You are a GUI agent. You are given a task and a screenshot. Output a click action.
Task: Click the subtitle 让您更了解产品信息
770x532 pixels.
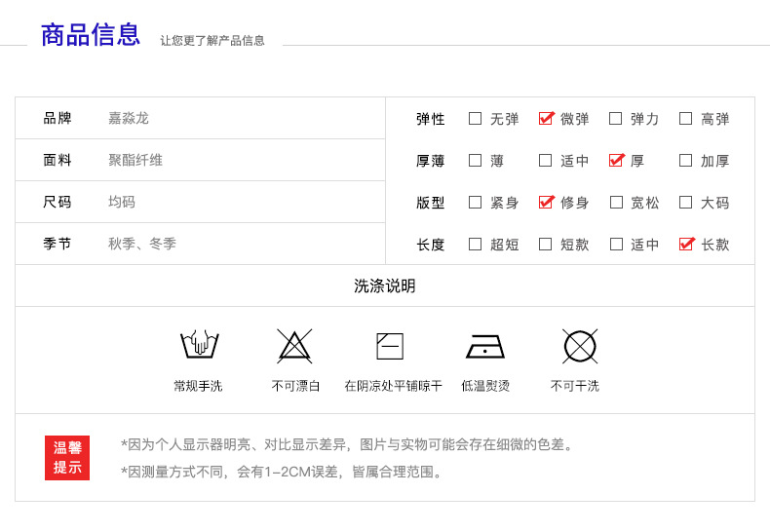[212, 40]
